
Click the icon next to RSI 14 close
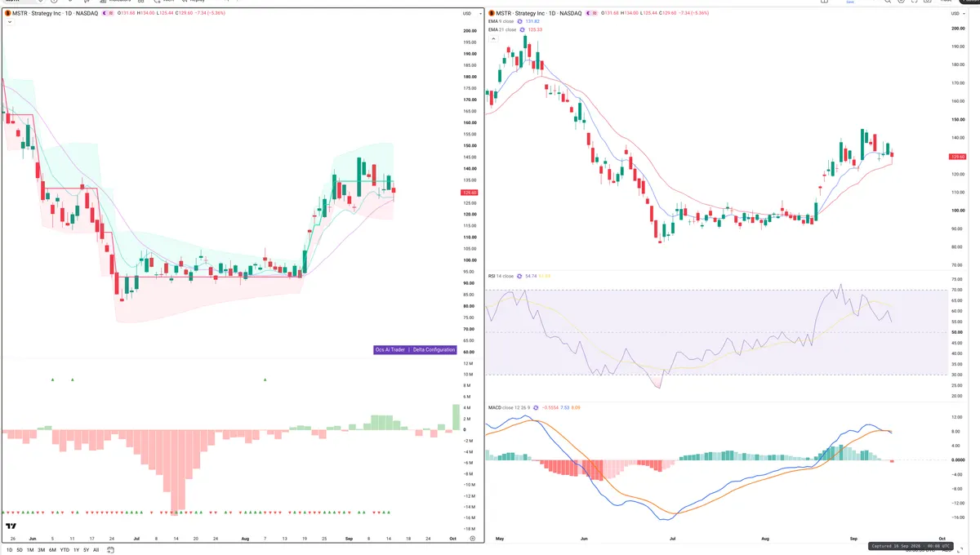pos(519,276)
